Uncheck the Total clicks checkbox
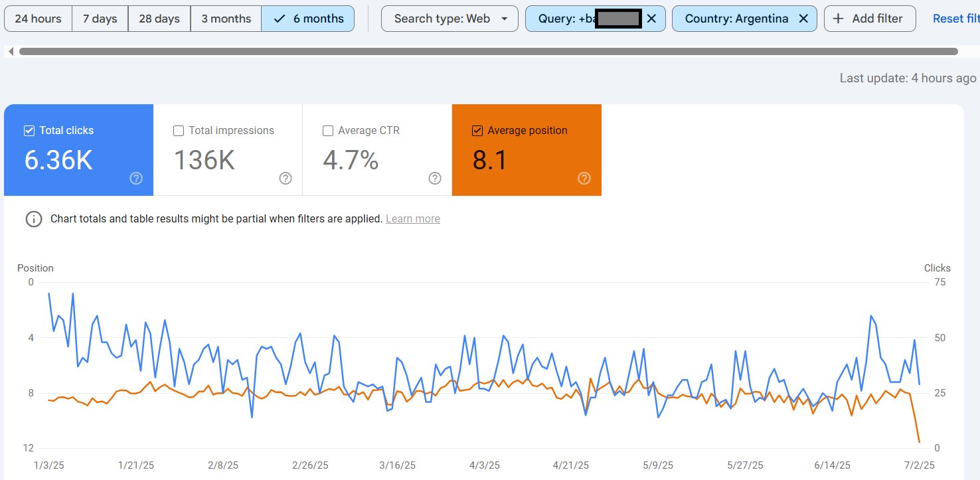The image size is (980, 480). point(29,131)
